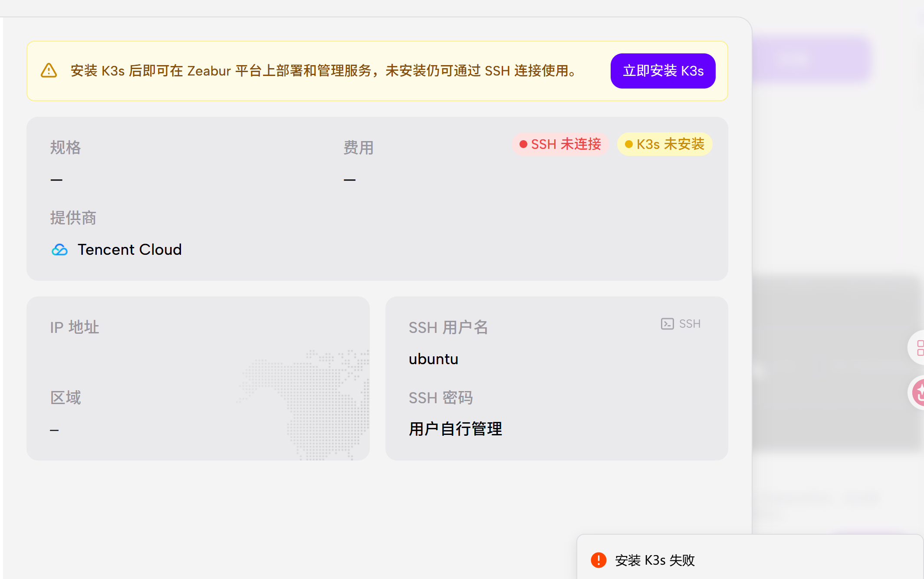The width and height of the screenshot is (924, 579).
Task: Click the yellow status dot on K3s 未安装
Action: pyautogui.click(x=630, y=144)
